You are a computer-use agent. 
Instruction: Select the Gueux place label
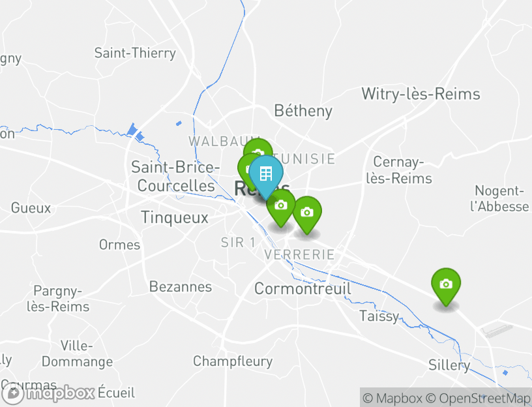point(31,208)
